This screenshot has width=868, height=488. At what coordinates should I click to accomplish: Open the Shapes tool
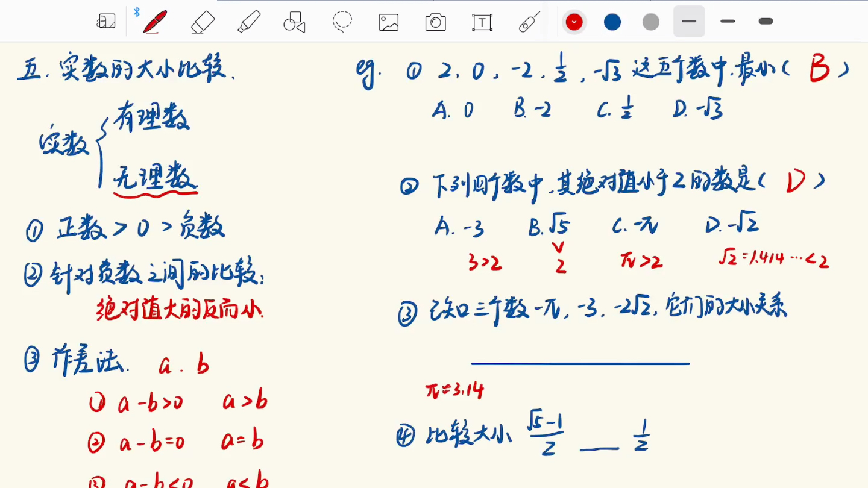[294, 21]
